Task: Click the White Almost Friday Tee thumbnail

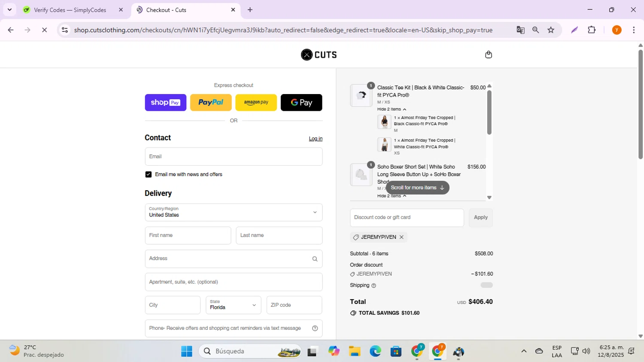Action: pyautogui.click(x=384, y=145)
